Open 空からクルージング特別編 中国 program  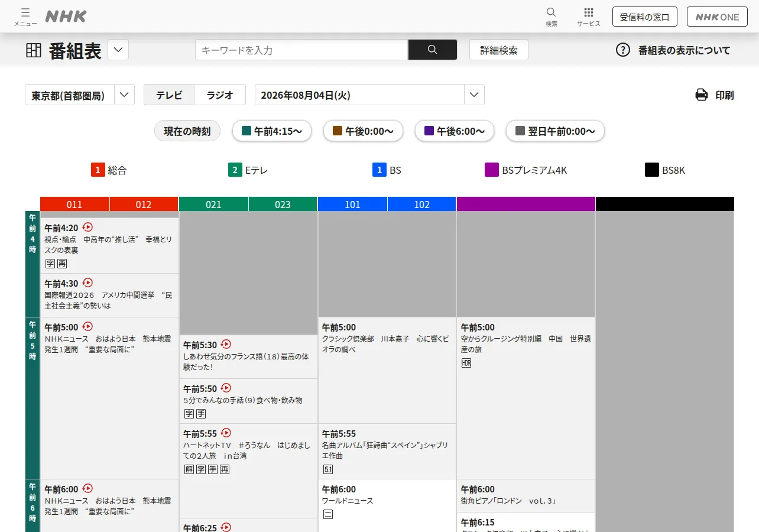point(526,398)
